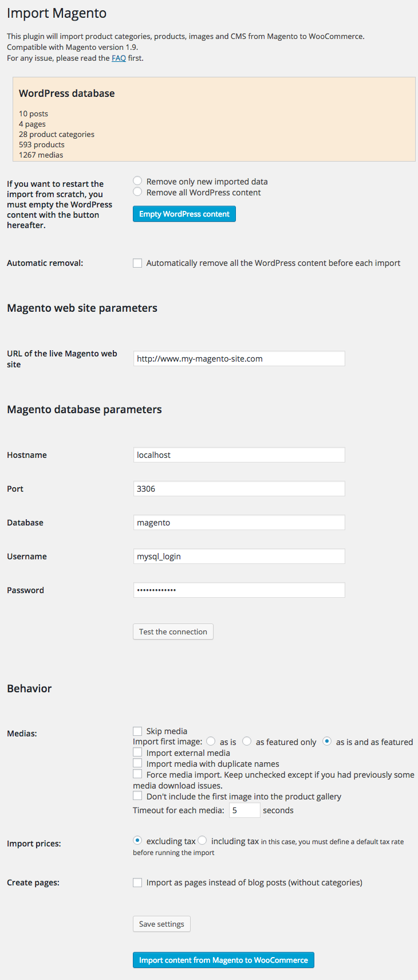
Task: Focus the Database name field
Action: click(x=239, y=523)
